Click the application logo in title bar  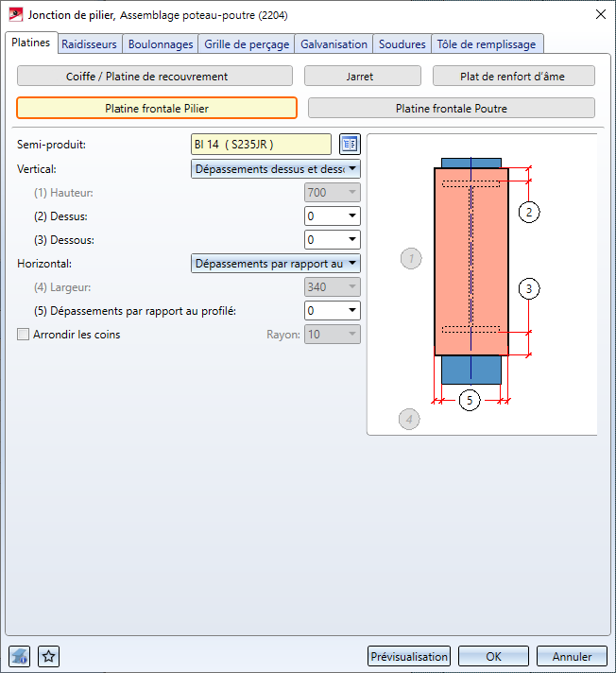point(16,15)
